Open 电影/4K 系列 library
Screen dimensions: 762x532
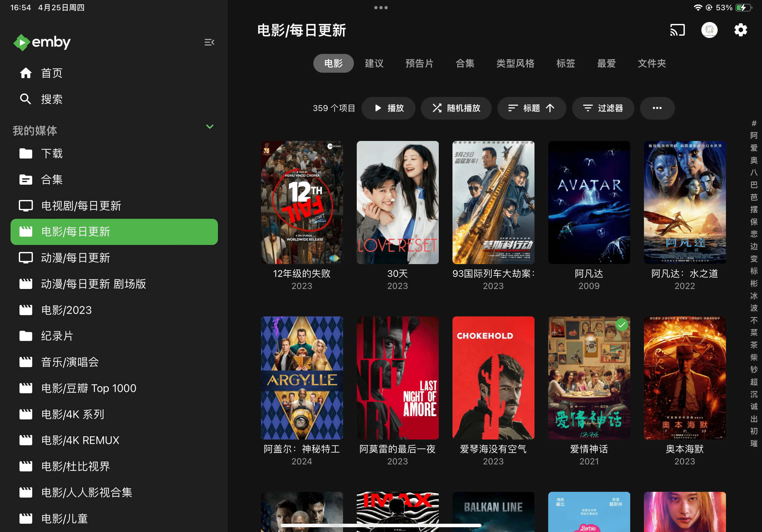[x=114, y=414]
